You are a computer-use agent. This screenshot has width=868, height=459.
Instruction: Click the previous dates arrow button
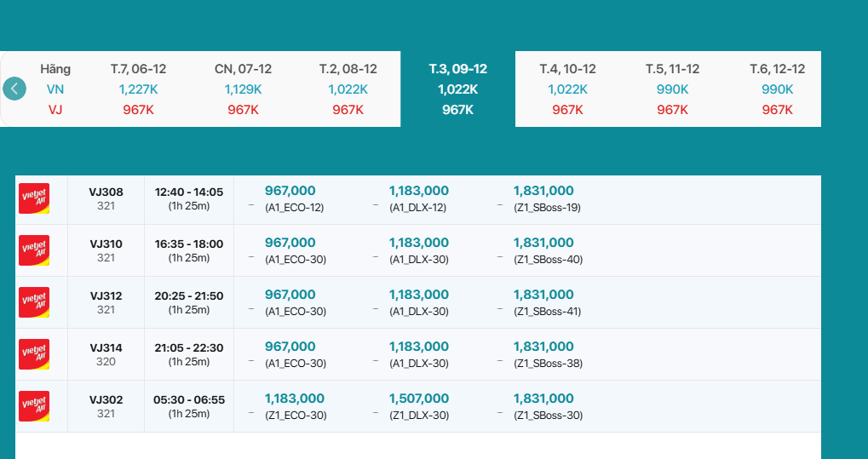[14, 89]
